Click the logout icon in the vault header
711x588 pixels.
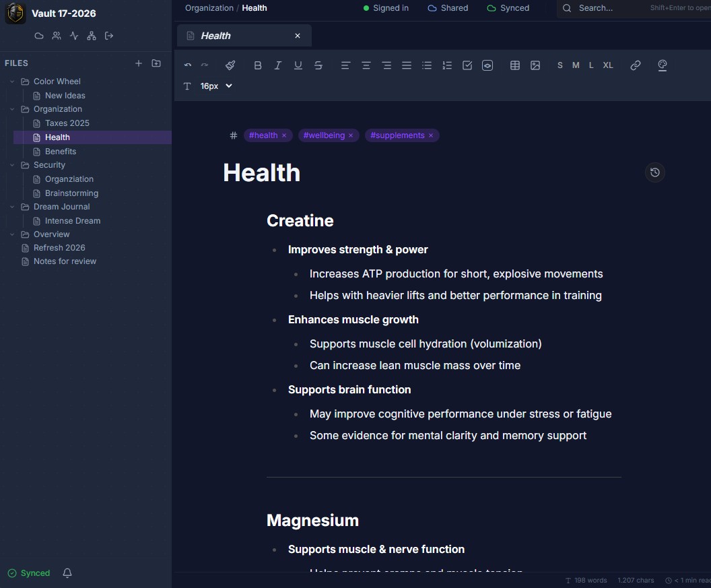click(109, 36)
